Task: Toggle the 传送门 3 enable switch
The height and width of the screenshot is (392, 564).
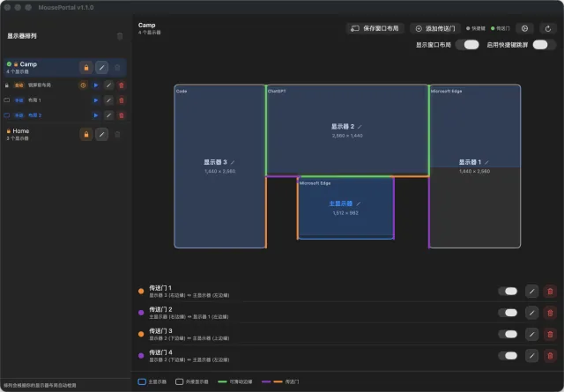Action: (508, 334)
